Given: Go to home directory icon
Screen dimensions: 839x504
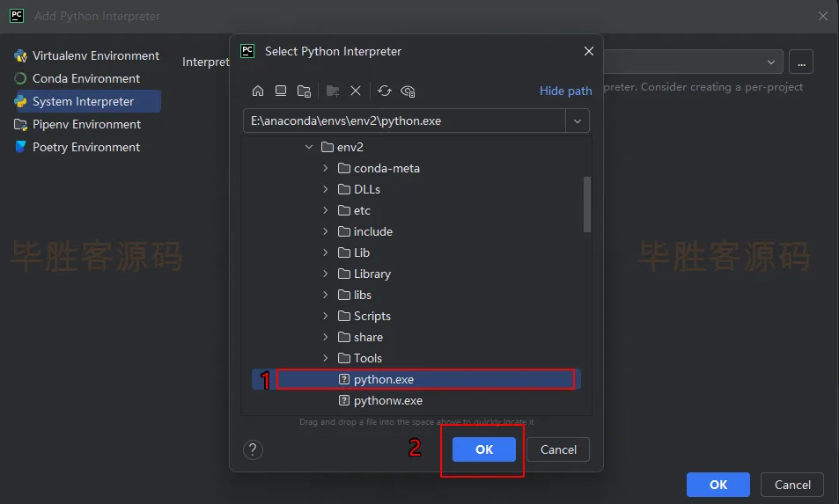Looking at the screenshot, I should (x=258, y=91).
